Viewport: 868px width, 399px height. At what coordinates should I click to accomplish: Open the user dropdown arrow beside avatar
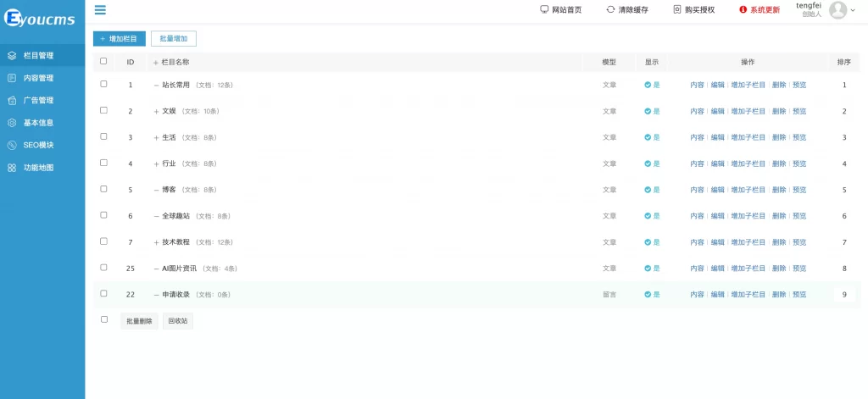(x=853, y=10)
